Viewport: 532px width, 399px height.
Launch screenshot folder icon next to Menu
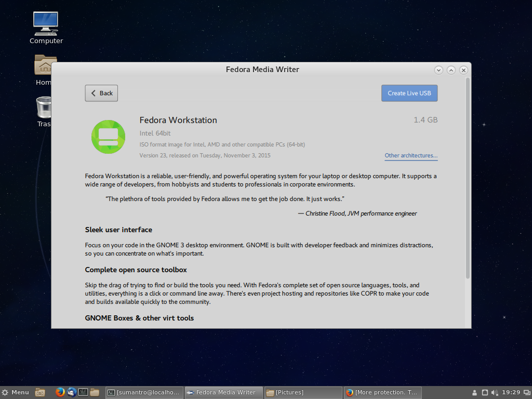tap(40, 392)
